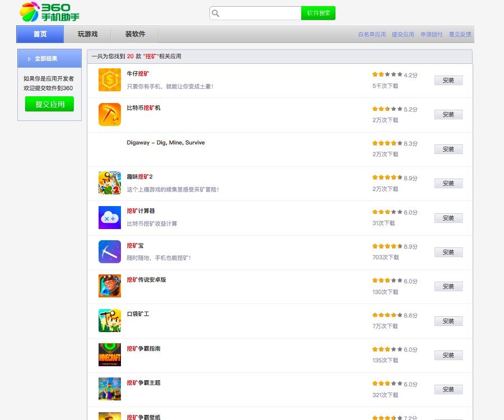Open the 牛仔挖矿 app icon
The height and width of the screenshot is (420, 504).
tap(110, 80)
